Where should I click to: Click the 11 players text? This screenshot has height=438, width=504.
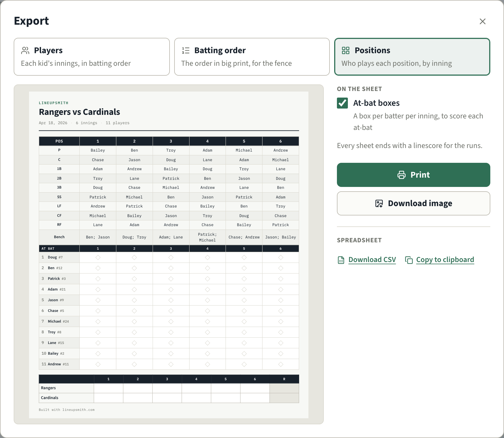pos(118,123)
